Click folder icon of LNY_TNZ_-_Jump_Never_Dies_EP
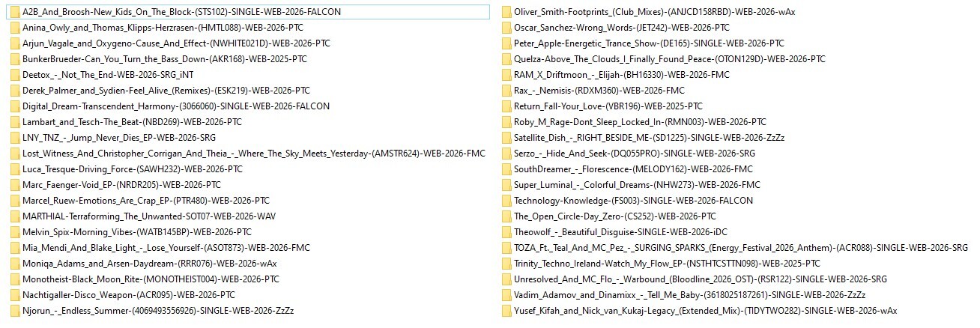The image size is (980, 328). (15, 138)
